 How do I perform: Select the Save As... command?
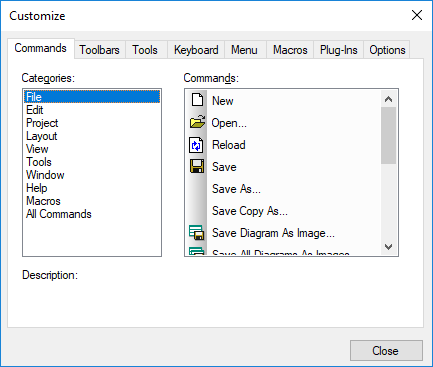236,189
